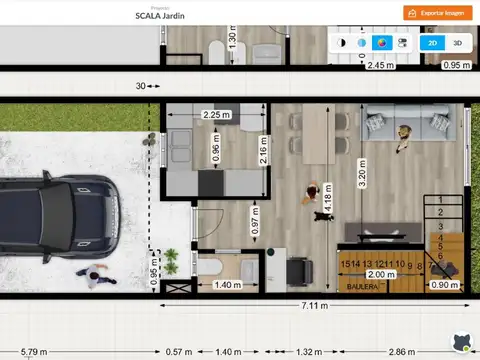Select the full-color wheel render mode icon
Image resolution: width=480 pixels, height=360 pixels.
tap(382, 43)
